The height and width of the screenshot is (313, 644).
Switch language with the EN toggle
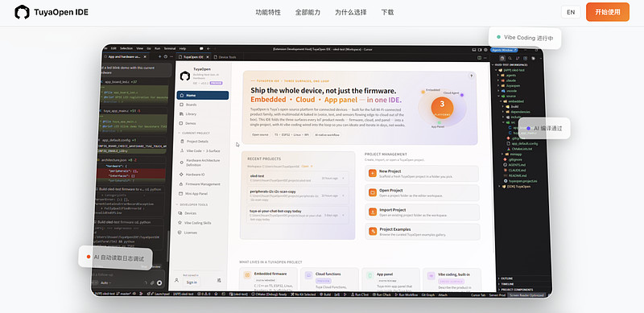(571, 12)
